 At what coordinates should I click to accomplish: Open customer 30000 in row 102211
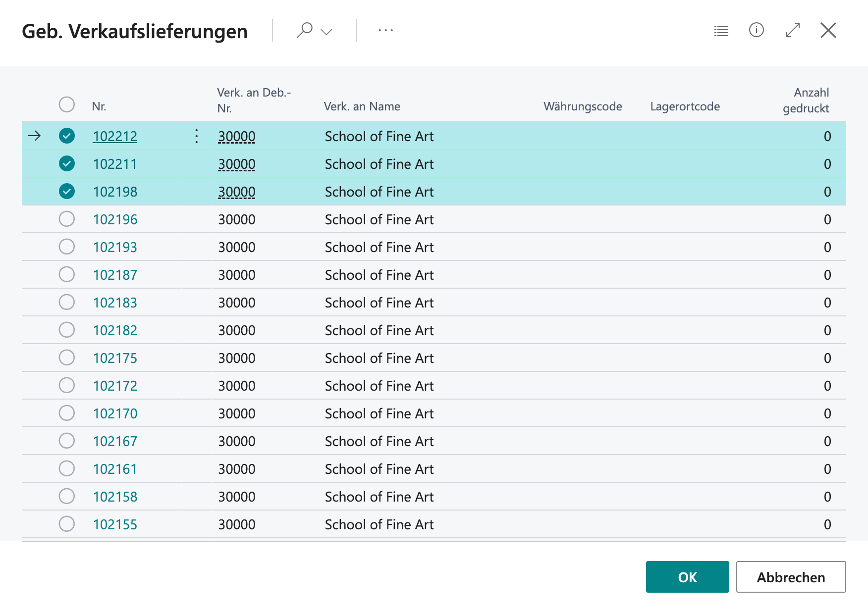tap(237, 164)
